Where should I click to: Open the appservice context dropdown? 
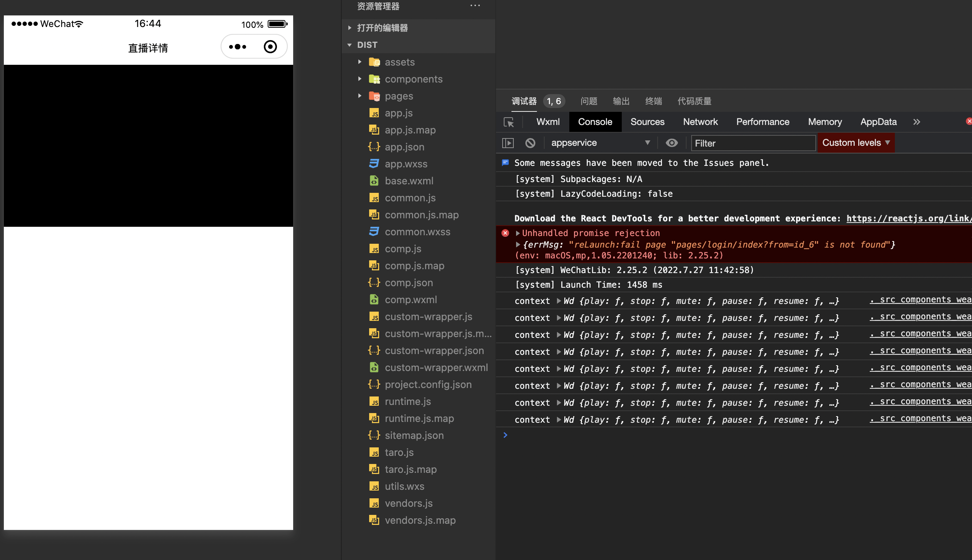tap(600, 143)
